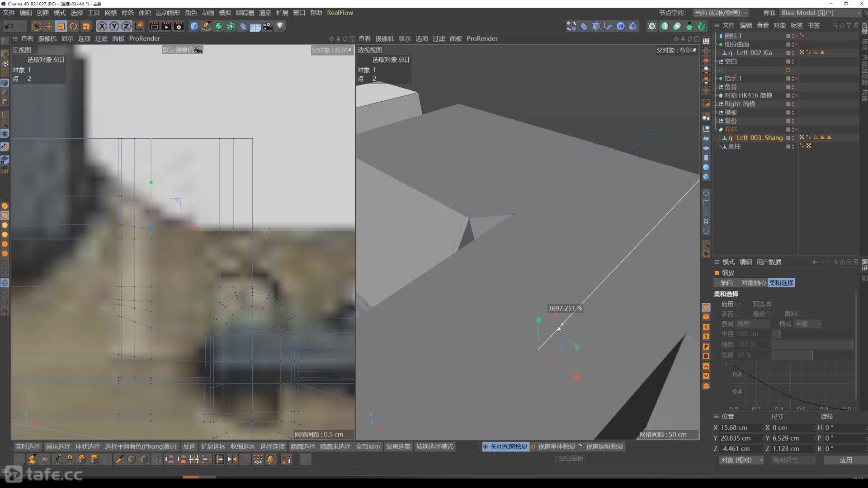The image size is (868, 488).
Task: Click the X position field 15.68 cm
Action: coord(741,427)
